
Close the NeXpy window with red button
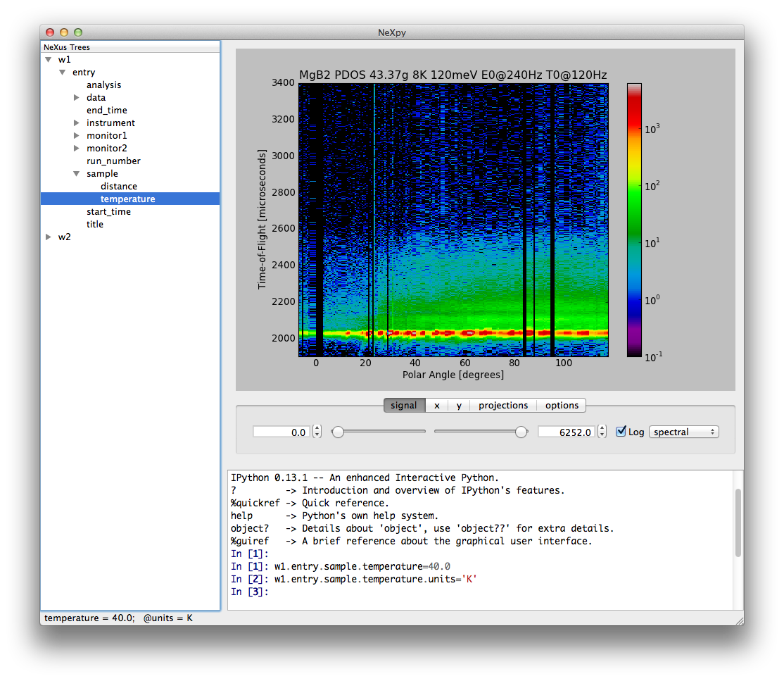(50, 32)
